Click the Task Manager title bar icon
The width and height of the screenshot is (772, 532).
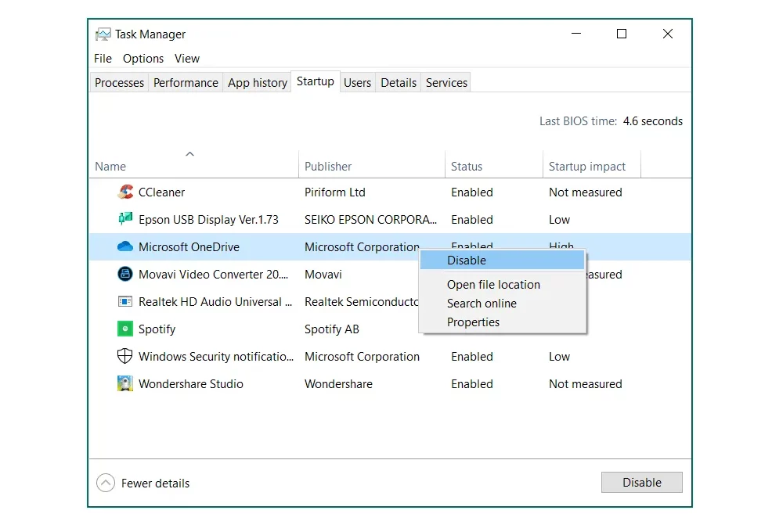(103, 34)
